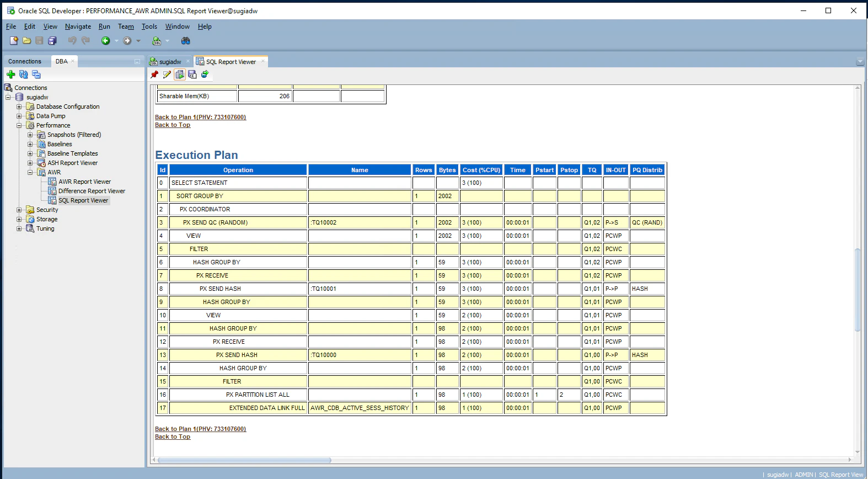The image size is (868, 479).
Task: Click Back to Plan 1 link above Execution Plan
Action: 200,117
